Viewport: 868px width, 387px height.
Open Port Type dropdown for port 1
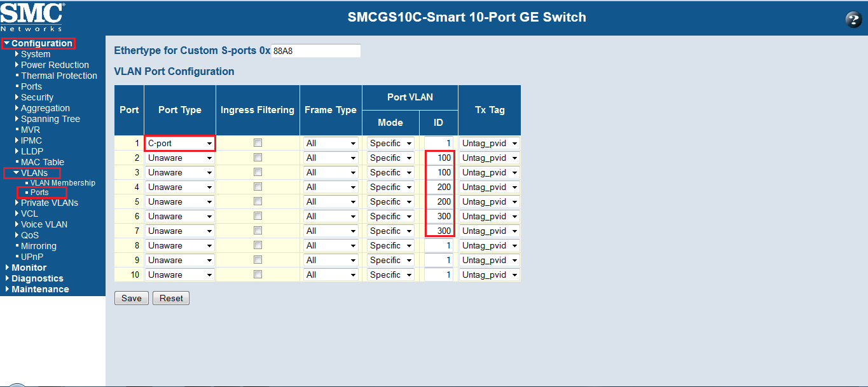coord(180,144)
